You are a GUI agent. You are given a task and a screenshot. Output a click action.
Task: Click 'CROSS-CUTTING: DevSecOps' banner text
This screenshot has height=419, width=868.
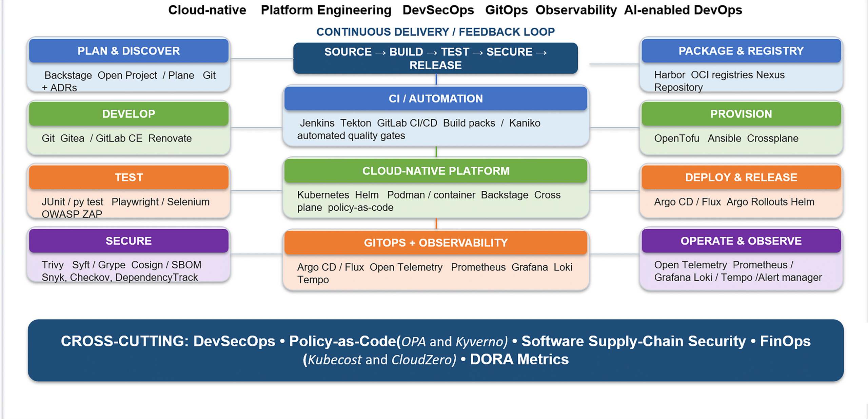tap(168, 341)
